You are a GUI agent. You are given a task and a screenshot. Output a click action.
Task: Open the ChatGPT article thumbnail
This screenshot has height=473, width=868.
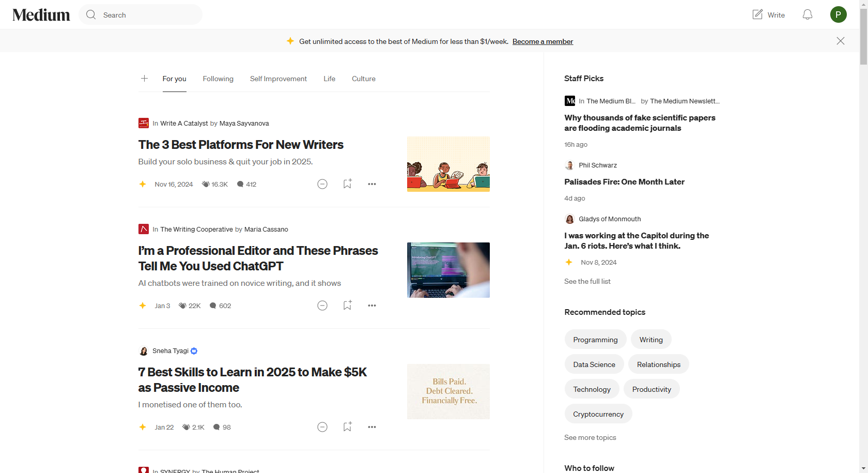448,269
